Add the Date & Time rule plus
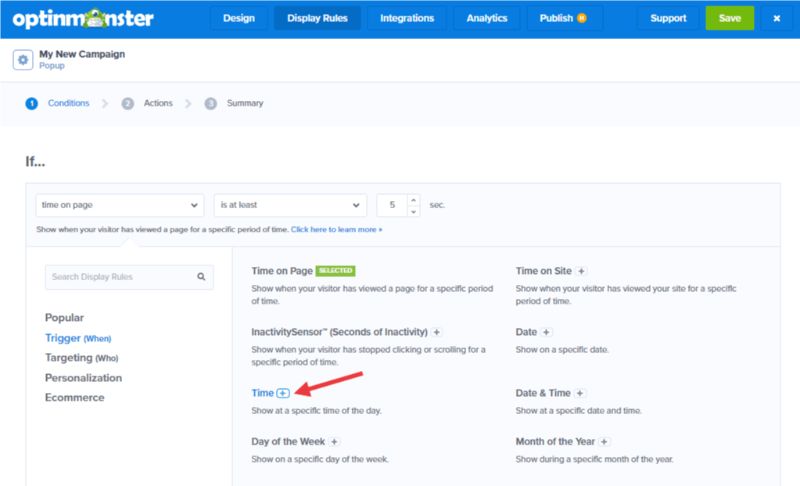Image resolution: width=800 pixels, height=486 pixels. [580, 393]
